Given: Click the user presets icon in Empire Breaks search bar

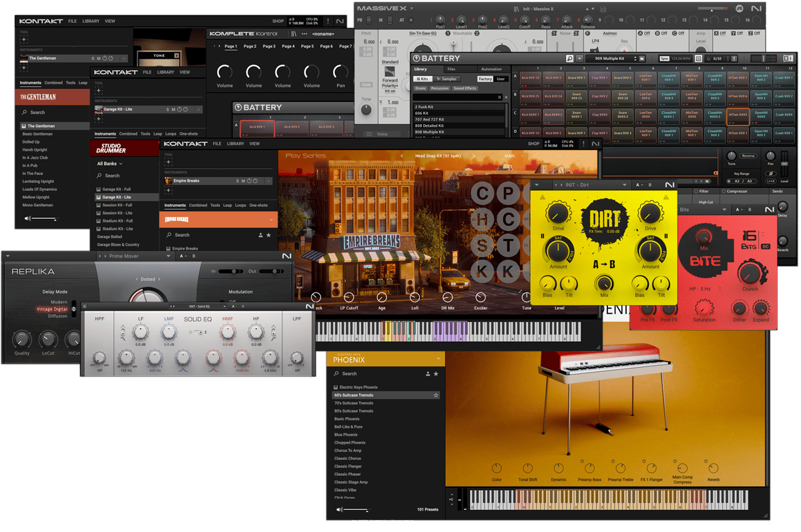Looking at the screenshot, I should click(261, 235).
